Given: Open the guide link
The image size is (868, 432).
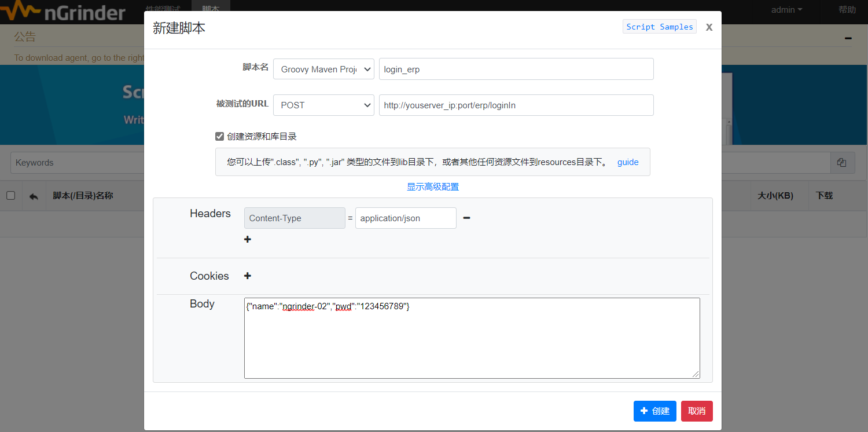Looking at the screenshot, I should 628,162.
